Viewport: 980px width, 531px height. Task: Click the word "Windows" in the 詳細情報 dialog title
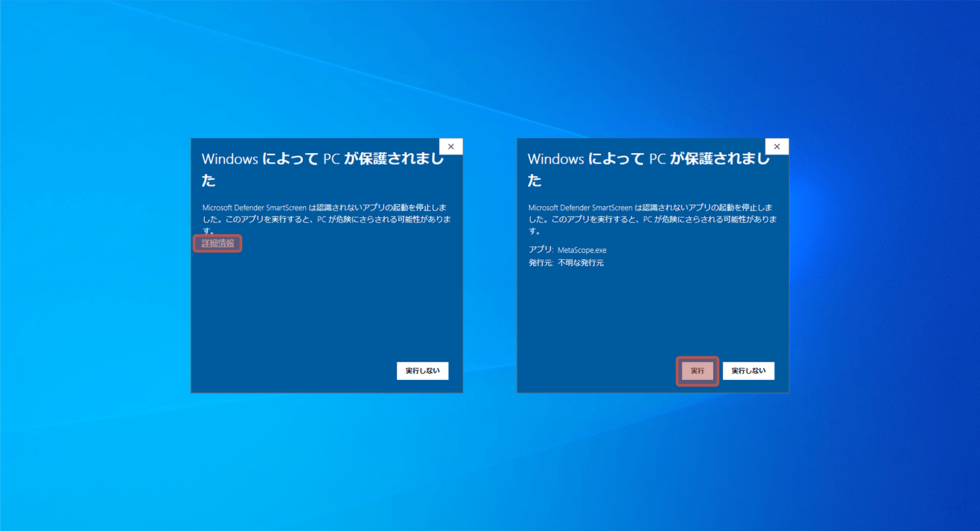pos(229,159)
